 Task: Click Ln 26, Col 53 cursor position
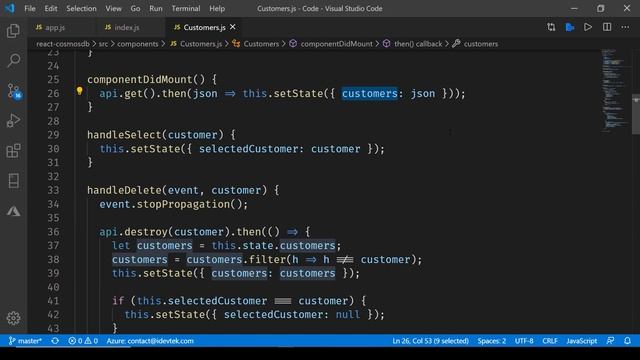point(430,341)
